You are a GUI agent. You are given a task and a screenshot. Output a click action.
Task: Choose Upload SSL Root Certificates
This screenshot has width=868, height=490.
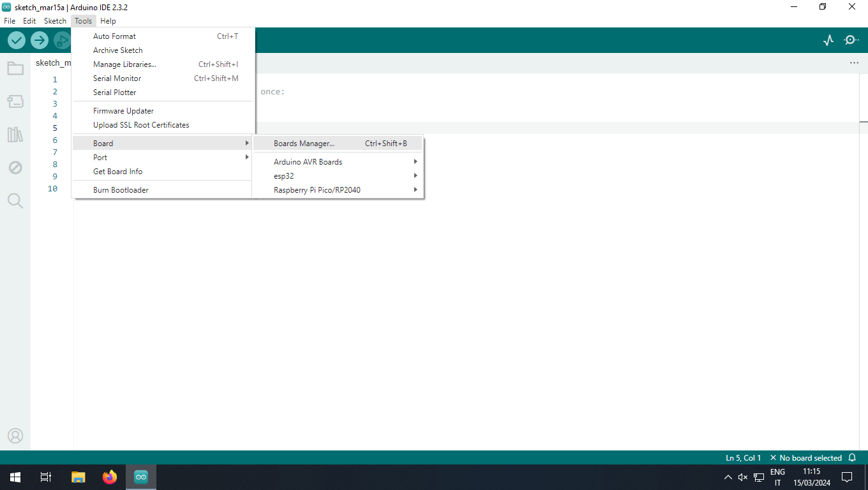(163, 125)
